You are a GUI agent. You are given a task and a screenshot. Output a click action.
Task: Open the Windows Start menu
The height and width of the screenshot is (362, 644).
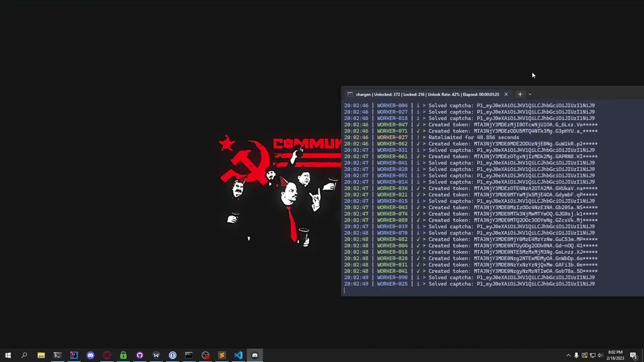[x=8, y=355]
